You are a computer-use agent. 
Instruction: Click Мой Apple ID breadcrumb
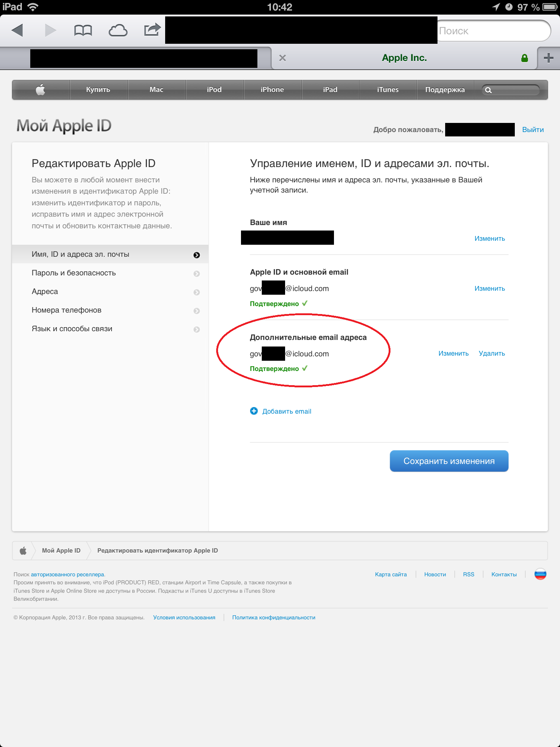click(x=61, y=550)
